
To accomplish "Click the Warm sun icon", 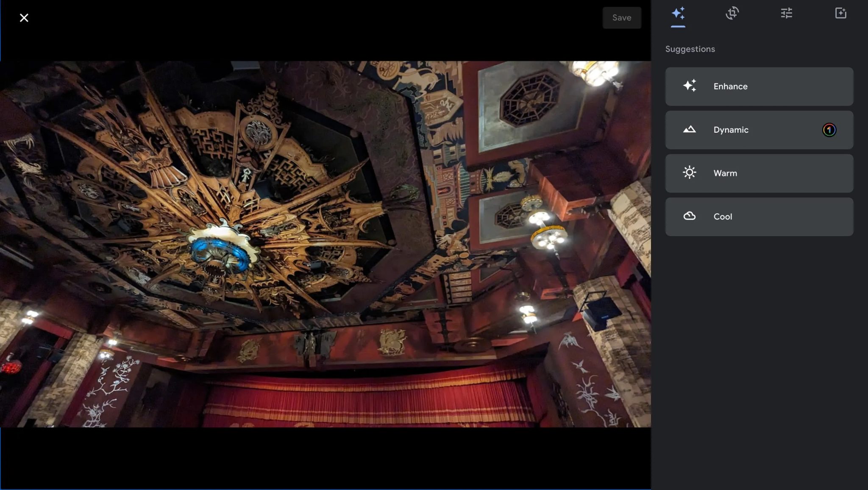I will pos(690,173).
